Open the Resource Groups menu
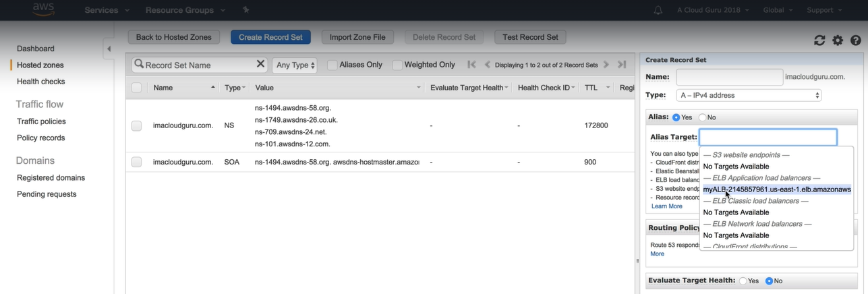868x294 pixels. coord(184,10)
